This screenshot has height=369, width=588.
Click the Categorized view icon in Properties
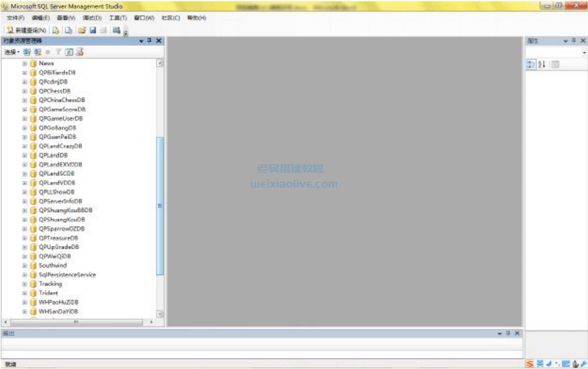(531, 64)
